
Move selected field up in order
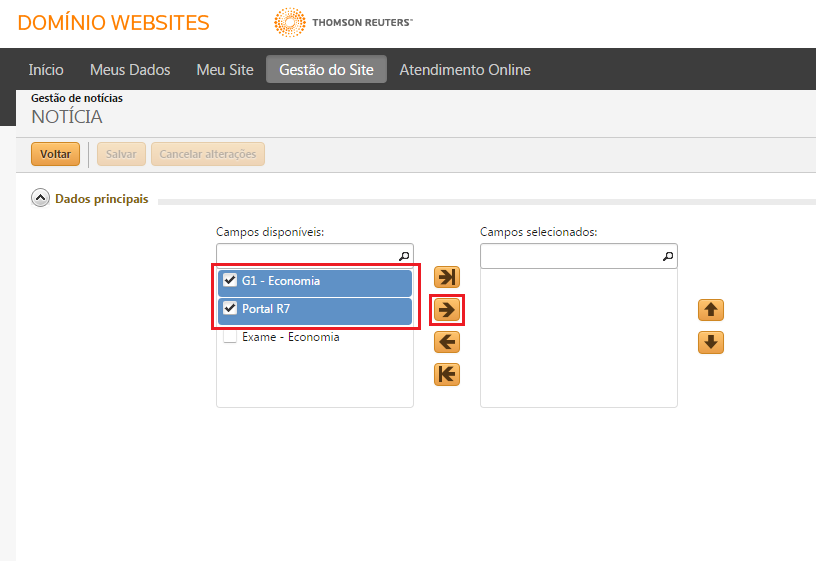[x=711, y=310]
